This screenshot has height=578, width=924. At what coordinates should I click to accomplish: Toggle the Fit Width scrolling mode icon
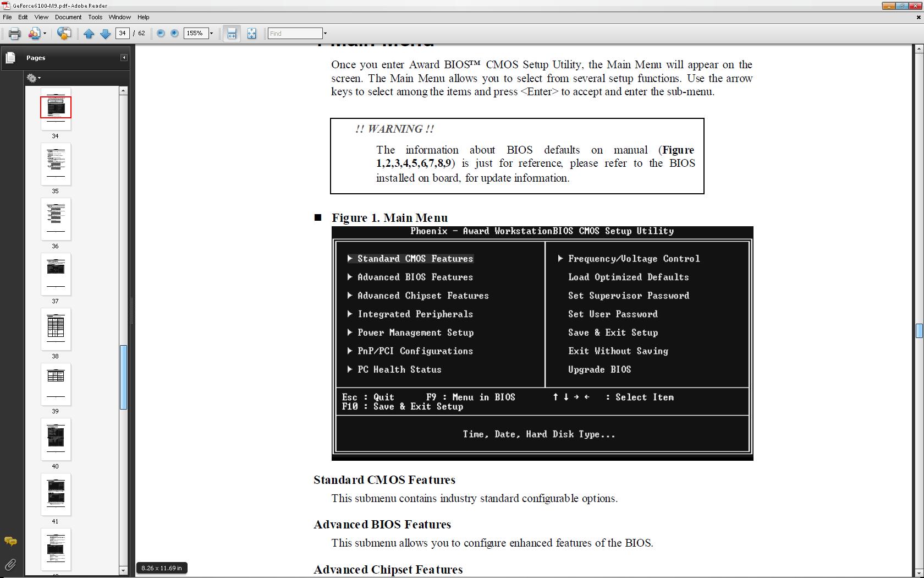[x=232, y=34]
